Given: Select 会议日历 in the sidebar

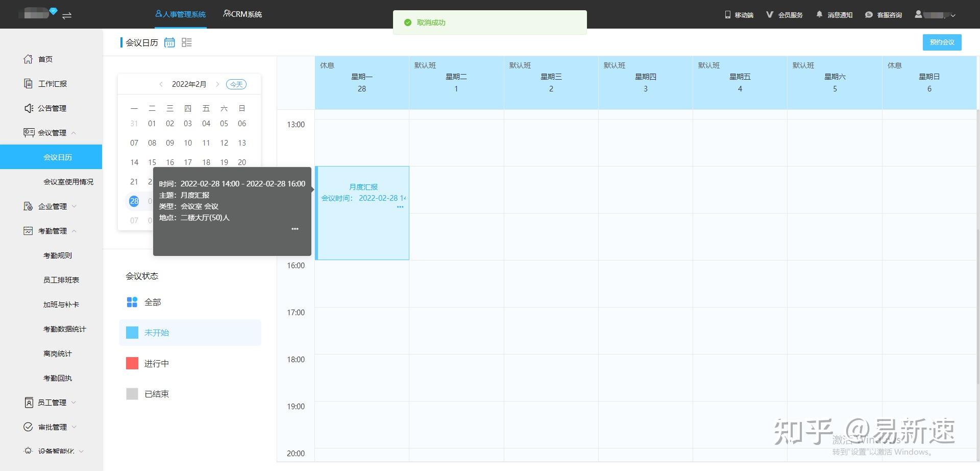Looking at the screenshot, I should [x=51, y=157].
